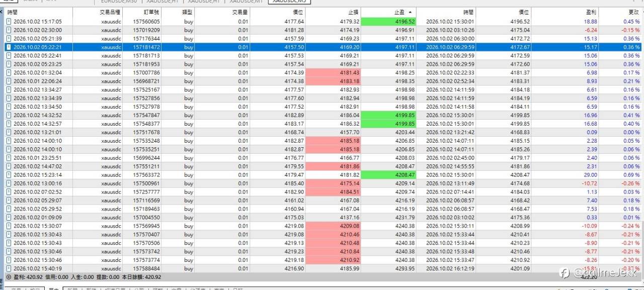Viewport: 644px width, 290px height.
Task: Click the order icon for ticket 157525167
Action: [9, 90]
